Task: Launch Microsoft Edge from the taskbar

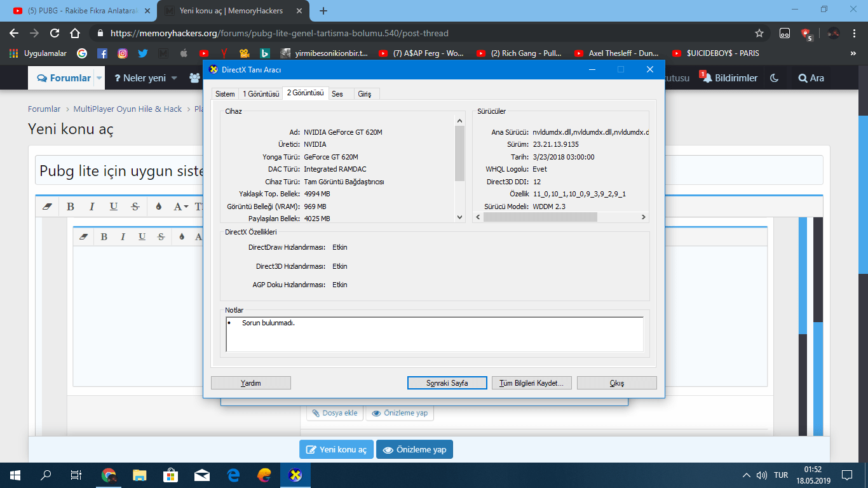Action: 233,475
